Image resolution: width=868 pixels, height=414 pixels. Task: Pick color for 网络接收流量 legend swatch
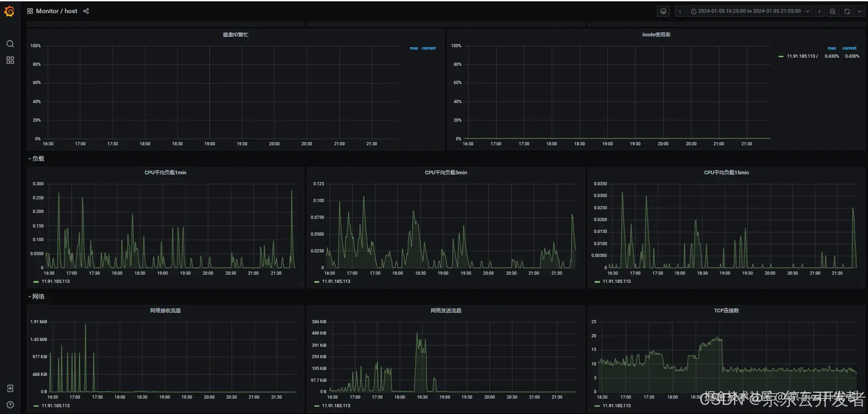coord(36,406)
